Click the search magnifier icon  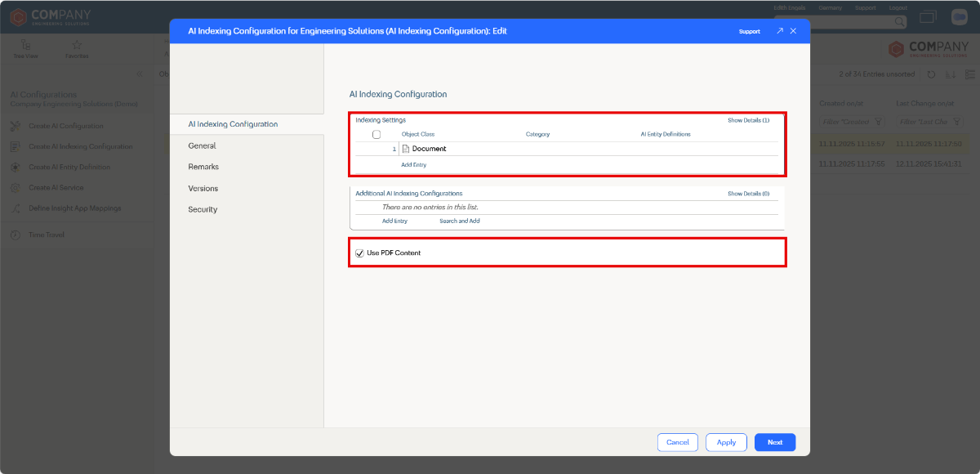click(x=899, y=22)
